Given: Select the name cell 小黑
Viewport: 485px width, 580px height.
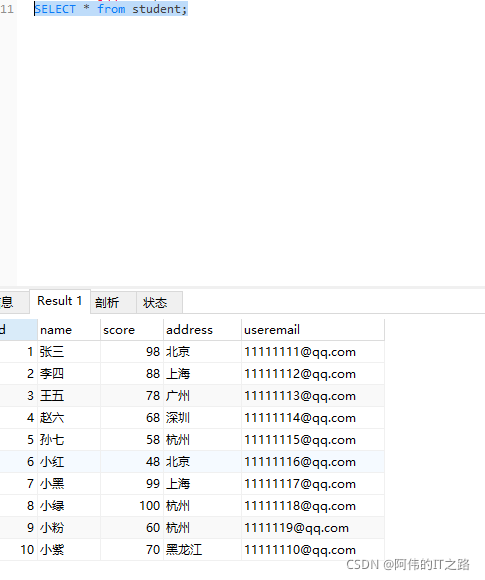Looking at the screenshot, I should (69, 484).
